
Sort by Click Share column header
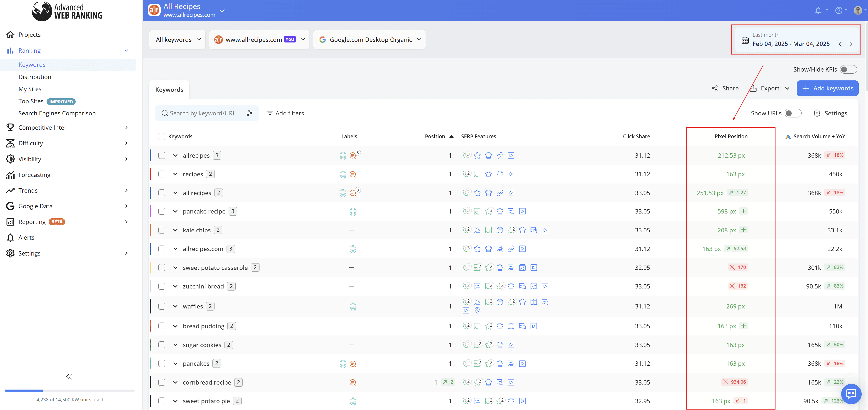pos(636,137)
